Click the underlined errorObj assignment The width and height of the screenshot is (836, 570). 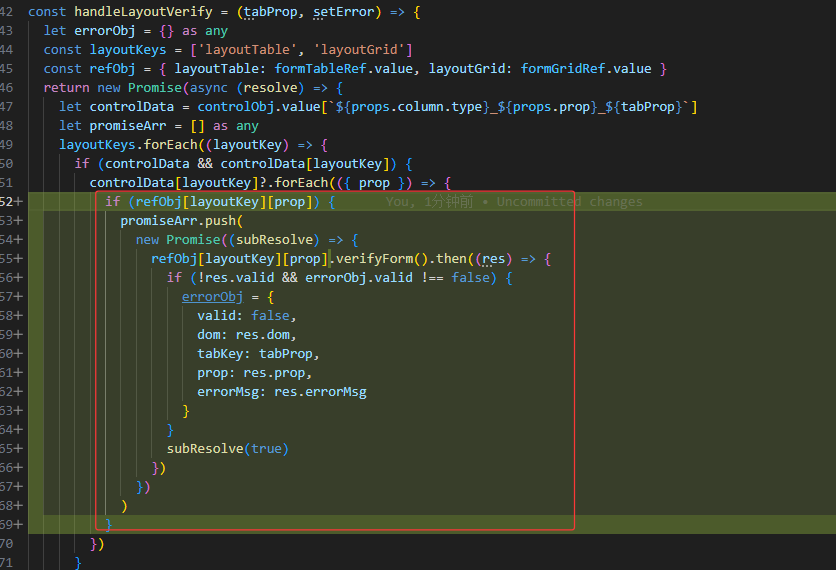coord(212,297)
